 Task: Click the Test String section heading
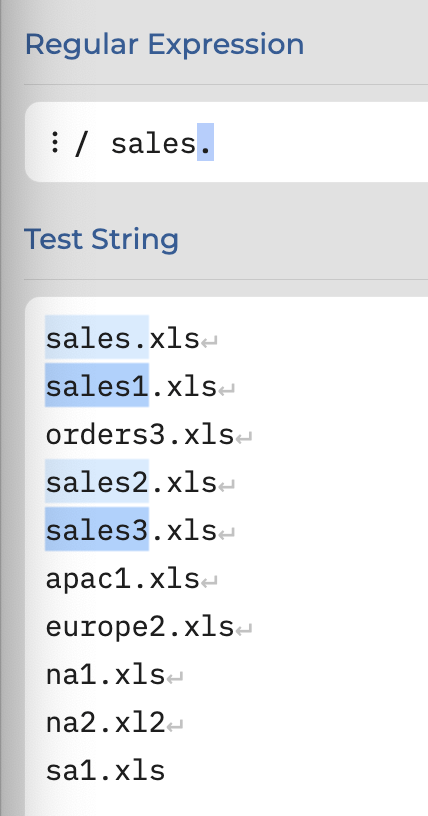point(102,240)
